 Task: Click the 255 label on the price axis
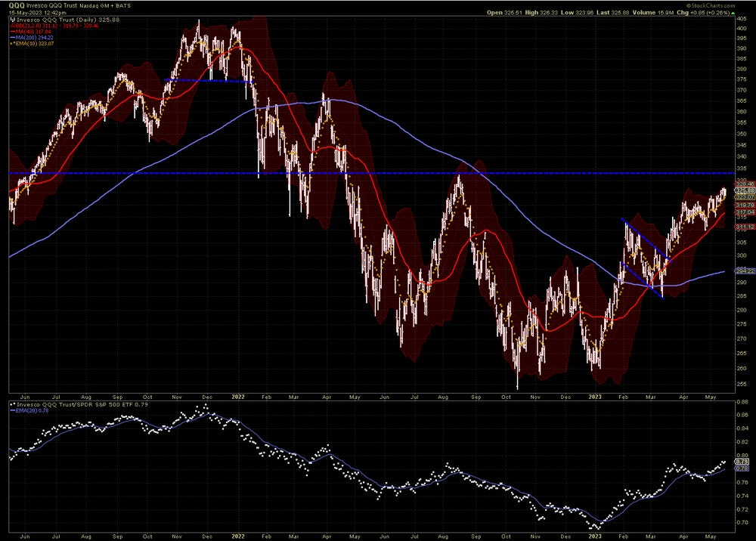[x=742, y=385]
